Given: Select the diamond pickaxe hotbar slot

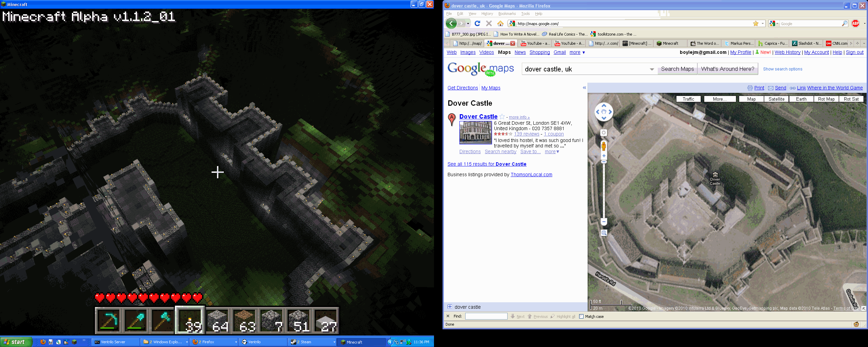Looking at the screenshot, I should tap(108, 321).
